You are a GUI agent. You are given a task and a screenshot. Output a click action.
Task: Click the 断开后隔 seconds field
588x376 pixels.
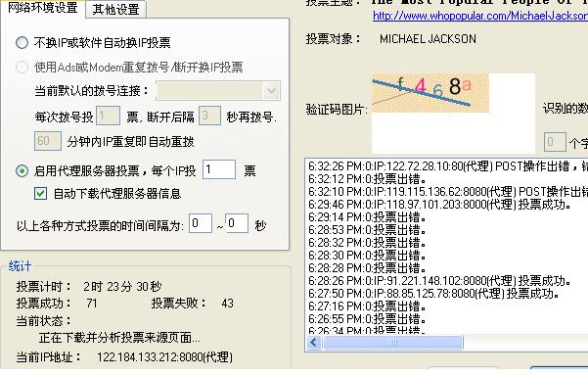[x=209, y=116]
